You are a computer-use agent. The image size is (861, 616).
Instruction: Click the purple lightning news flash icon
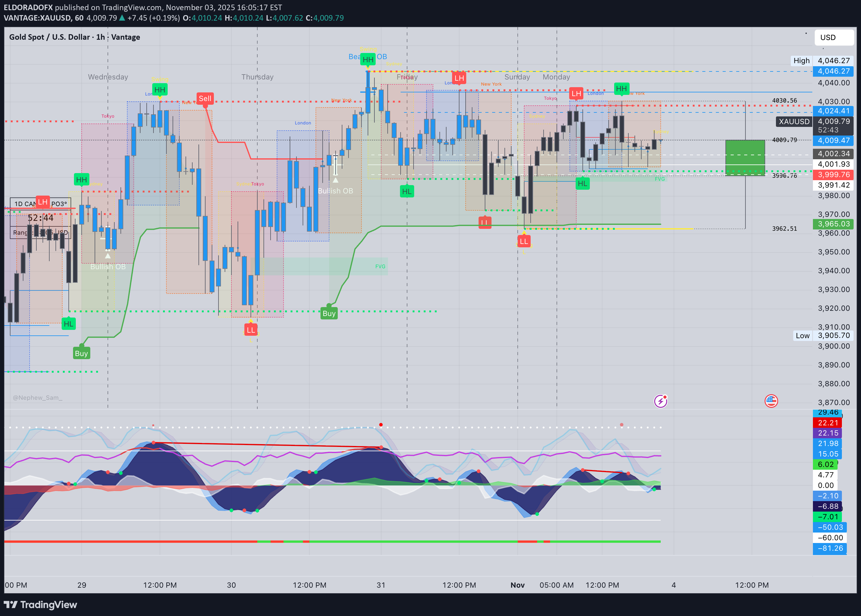pyautogui.click(x=660, y=401)
